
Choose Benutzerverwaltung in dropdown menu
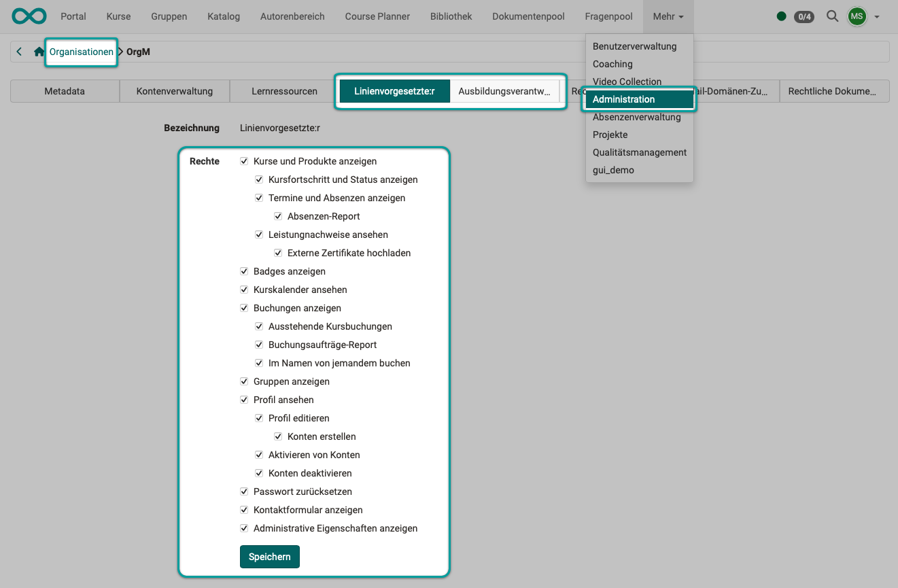click(x=634, y=46)
